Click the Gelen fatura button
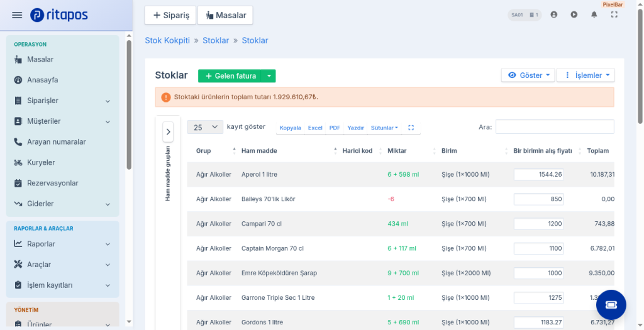Viewport: 644px width, 330px height. pyautogui.click(x=230, y=76)
